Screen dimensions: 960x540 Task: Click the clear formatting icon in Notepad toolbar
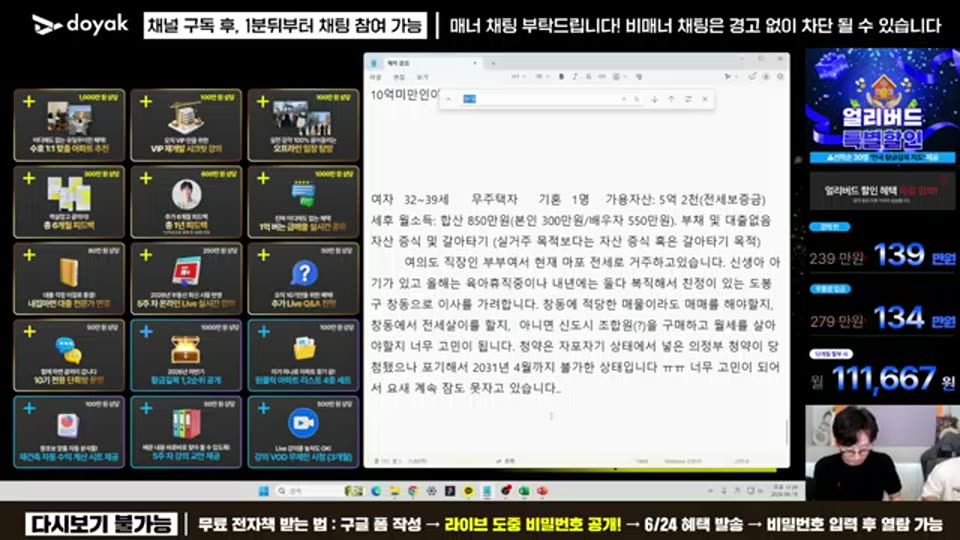click(639, 77)
